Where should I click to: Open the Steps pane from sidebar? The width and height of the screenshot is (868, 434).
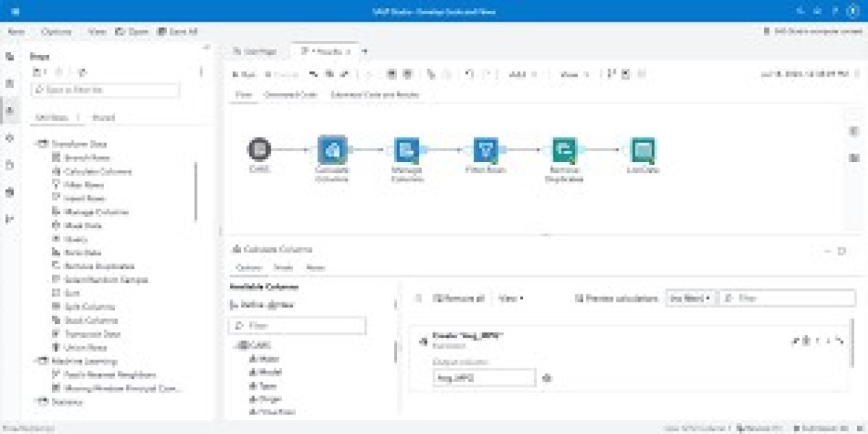9,110
